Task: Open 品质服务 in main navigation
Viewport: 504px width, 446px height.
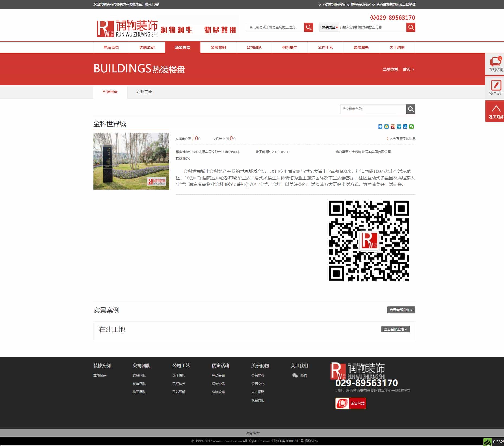Action: point(361,47)
